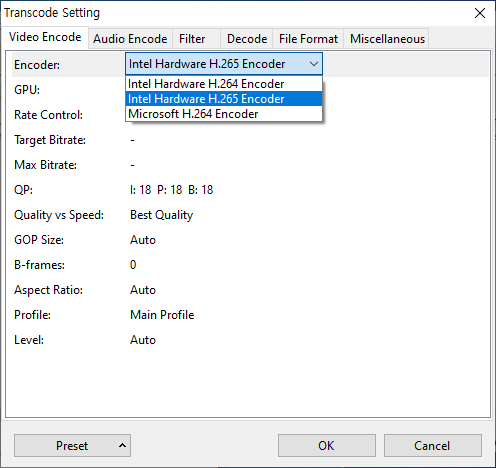Close the Transcode Setting window
This screenshot has width=496, height=468.
(480, 13)
